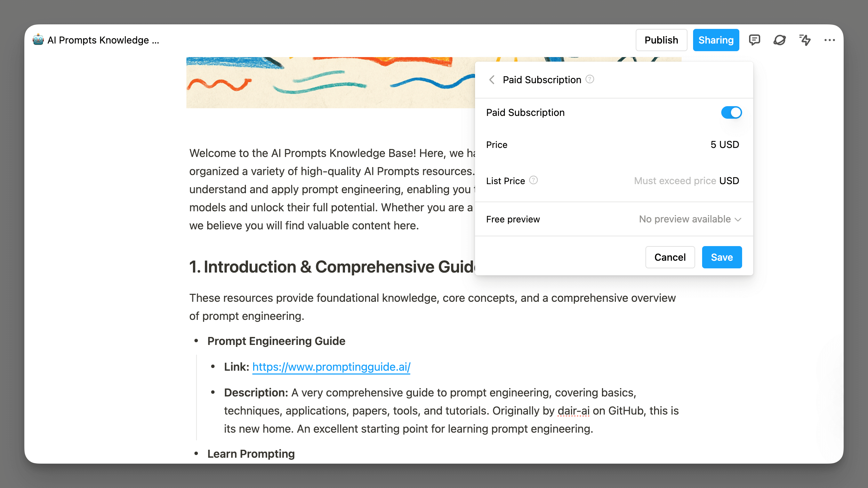Expand the Free preview dropdown
This screenshot has height=488, width=868.
coord(690,219)
